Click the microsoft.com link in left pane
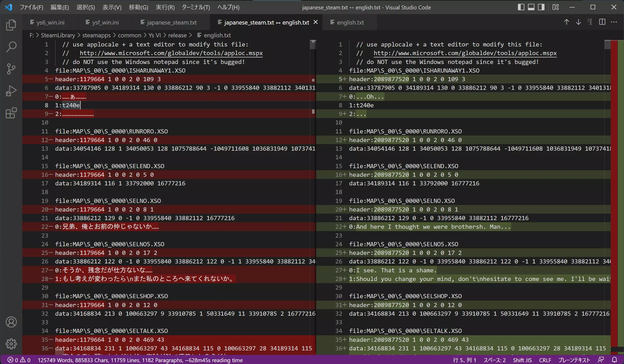Screen dimensions: 624x364 (x=171, y=53)
